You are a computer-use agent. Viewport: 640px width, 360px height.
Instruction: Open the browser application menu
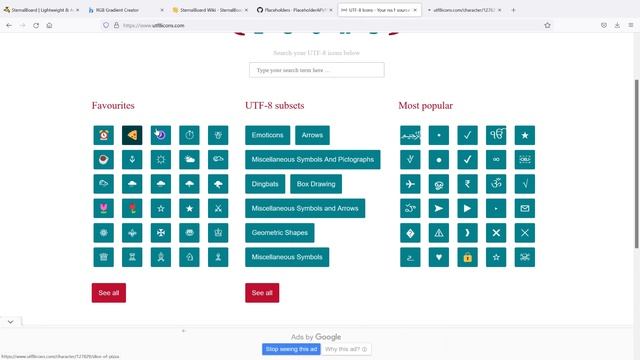(631, 25)
